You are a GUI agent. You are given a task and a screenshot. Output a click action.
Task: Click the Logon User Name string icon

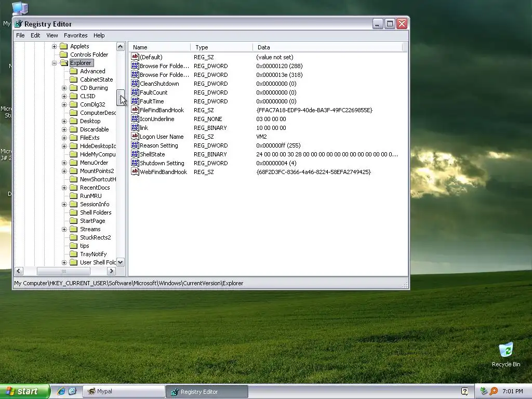[x=135, y=137]
